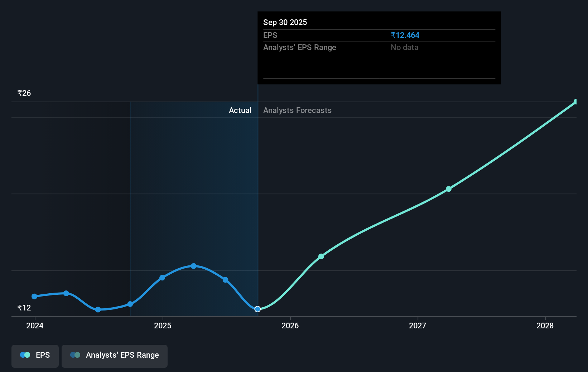The image size is (588, 372).
Task: Select the highlighted white data point marker
Action: pyautogui.click(x=257, y=309)
